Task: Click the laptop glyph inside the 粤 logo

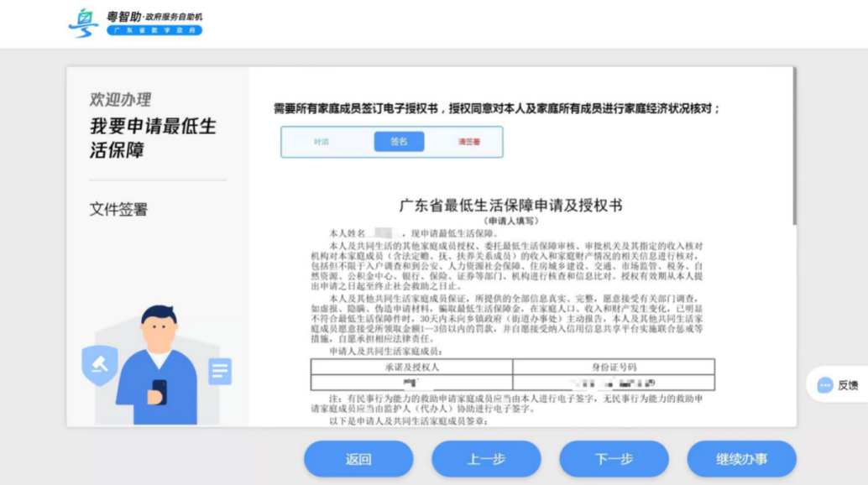Action: pyautogui.click(x=86, y=16)
